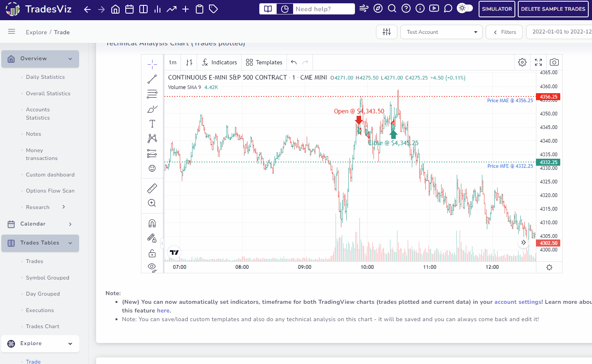
Task: Open Custom dashboard in sidebar
Action: pyautogui.click(x=50, y=175)
